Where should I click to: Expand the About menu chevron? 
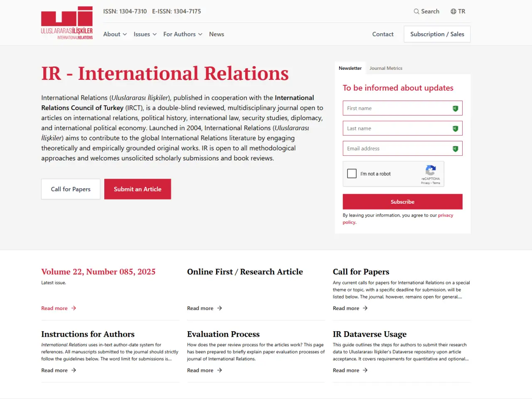tap(125, 34)
